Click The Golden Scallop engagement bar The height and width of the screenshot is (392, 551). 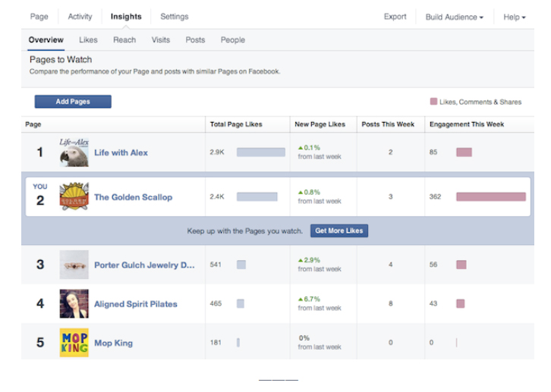491,196
